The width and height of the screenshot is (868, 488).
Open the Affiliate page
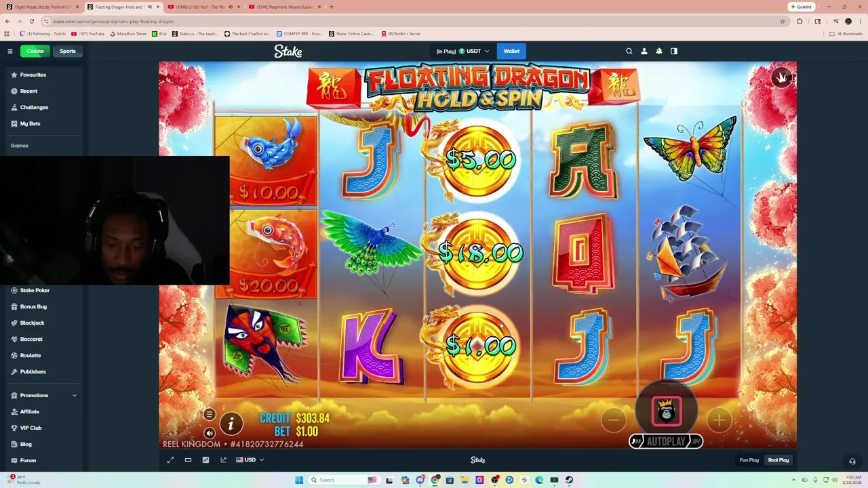(30, 411)
